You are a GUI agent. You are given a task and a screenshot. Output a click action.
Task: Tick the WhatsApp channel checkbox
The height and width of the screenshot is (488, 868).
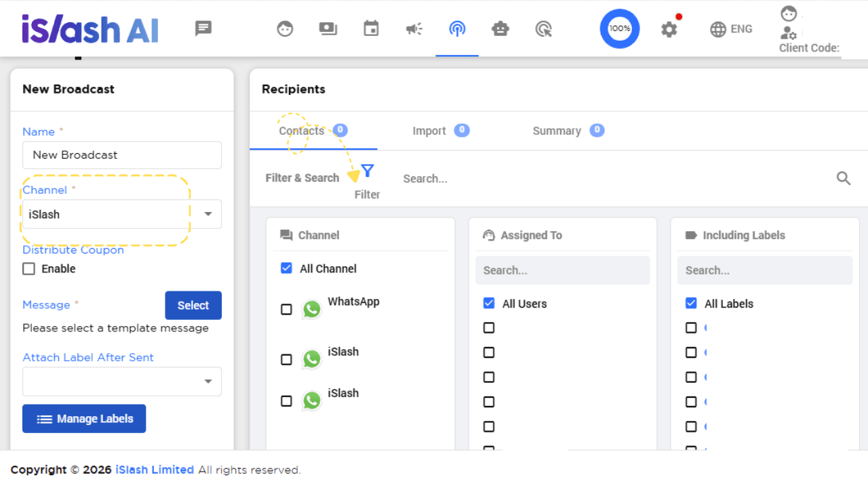tap(286, 310)
